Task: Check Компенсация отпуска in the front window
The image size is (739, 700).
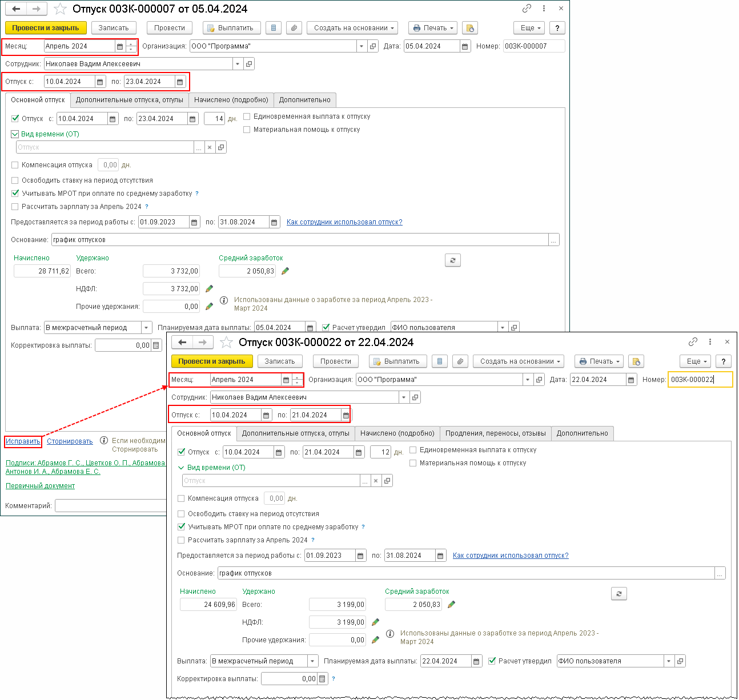Action: click(181, 498)
